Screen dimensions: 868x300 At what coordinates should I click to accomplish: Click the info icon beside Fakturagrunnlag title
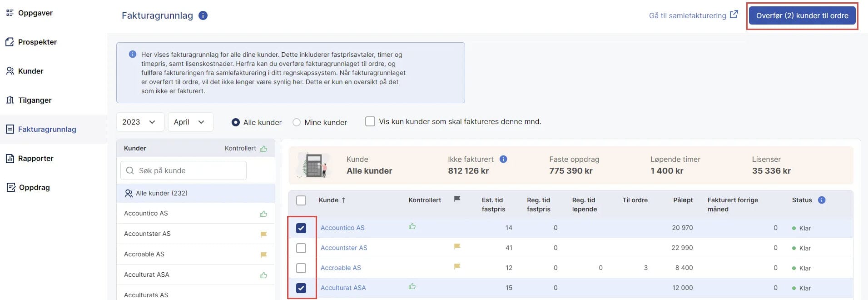click(x=203, y=15)
